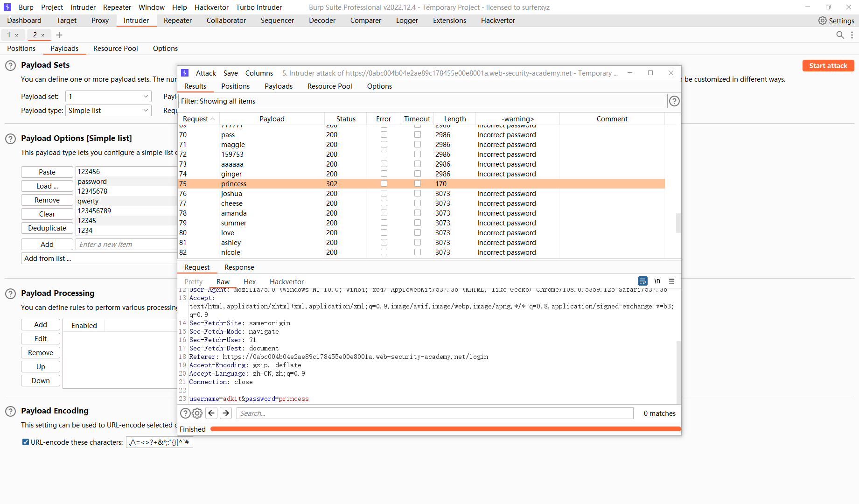Screen dimensions: 859x504
Task: Open search settings gear in request viewer
Action: [x=197, y=413]
